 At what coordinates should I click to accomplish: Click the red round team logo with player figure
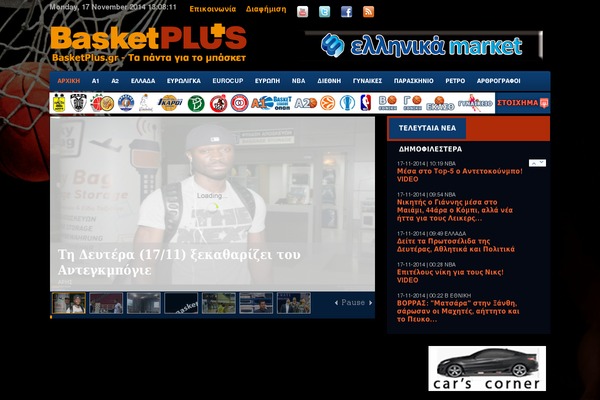pos(218,103)
